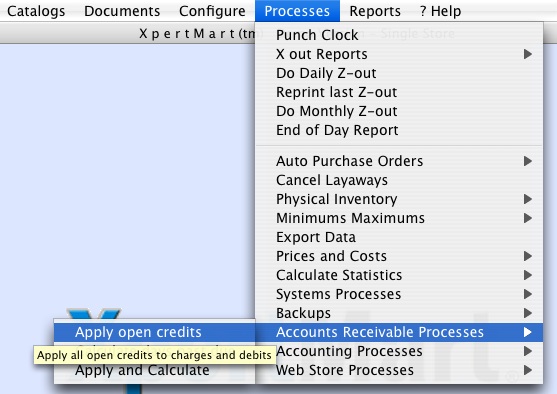Viewport: 557px width, 394px height.
Task: Open the Documents menu
Action: [x=122, y=11]
